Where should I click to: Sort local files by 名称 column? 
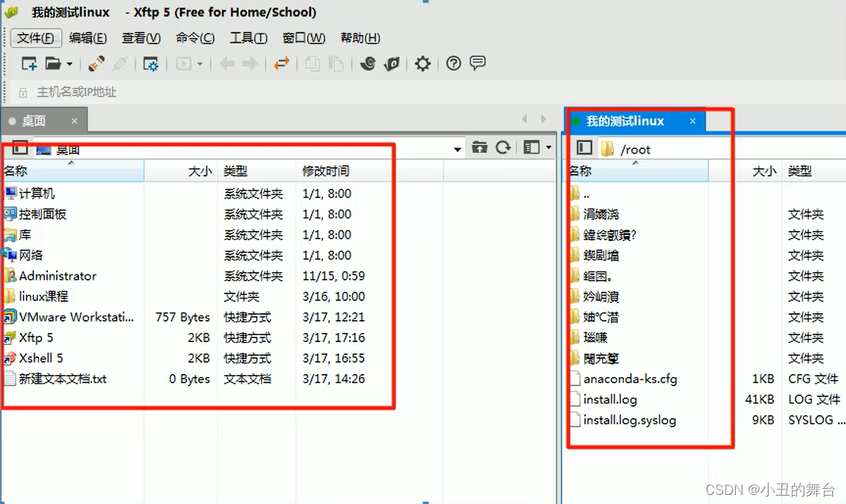[x=74, y=171]
